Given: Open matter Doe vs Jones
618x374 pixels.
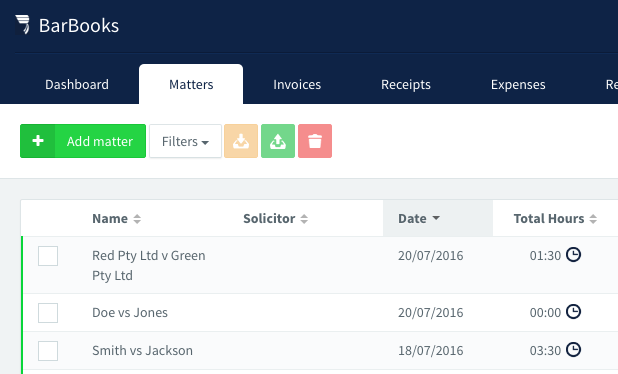Looking at the screenshot, I should click(x=130, y=313).
